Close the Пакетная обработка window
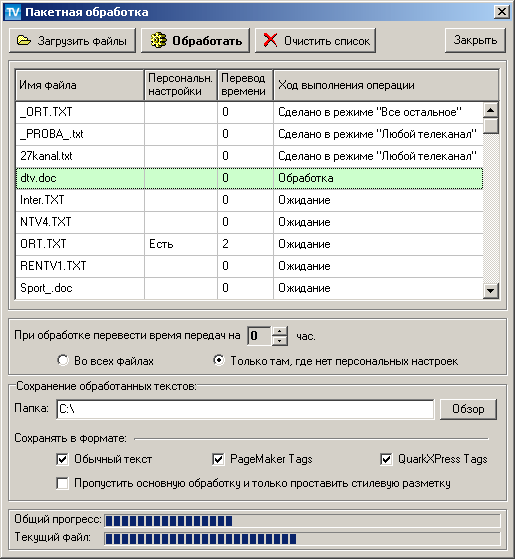 click(x=501, y=12)
